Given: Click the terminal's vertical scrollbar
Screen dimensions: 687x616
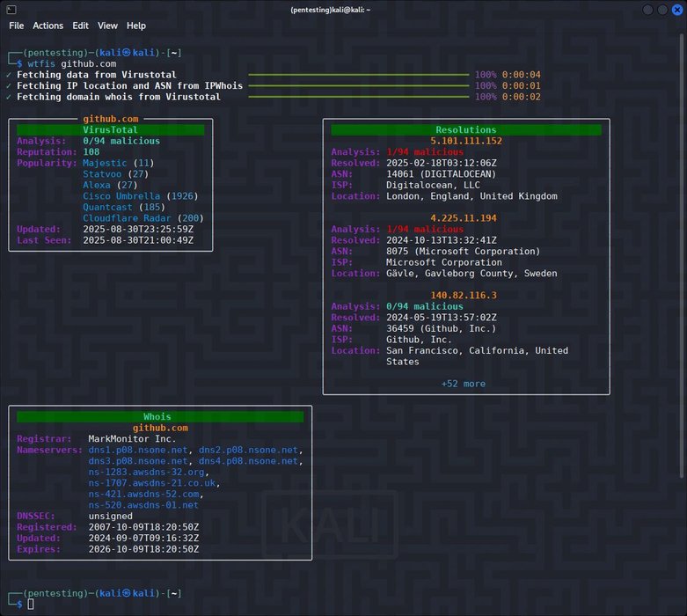Looking at the screenshot, I should (682, 256).
